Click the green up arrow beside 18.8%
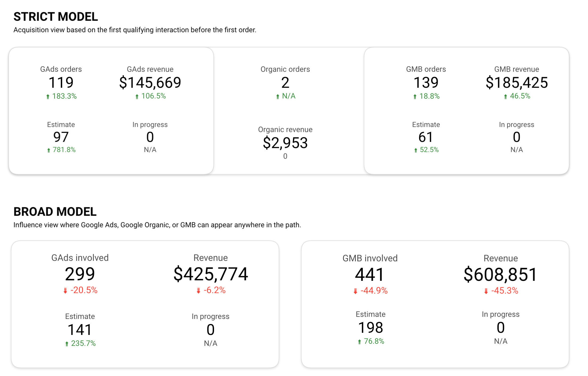 coord(415,97)
